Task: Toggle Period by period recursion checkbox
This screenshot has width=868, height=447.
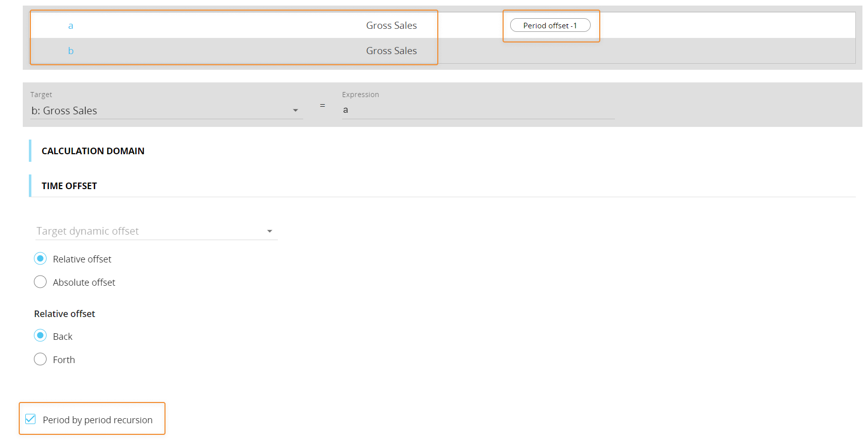Action: 31,419
